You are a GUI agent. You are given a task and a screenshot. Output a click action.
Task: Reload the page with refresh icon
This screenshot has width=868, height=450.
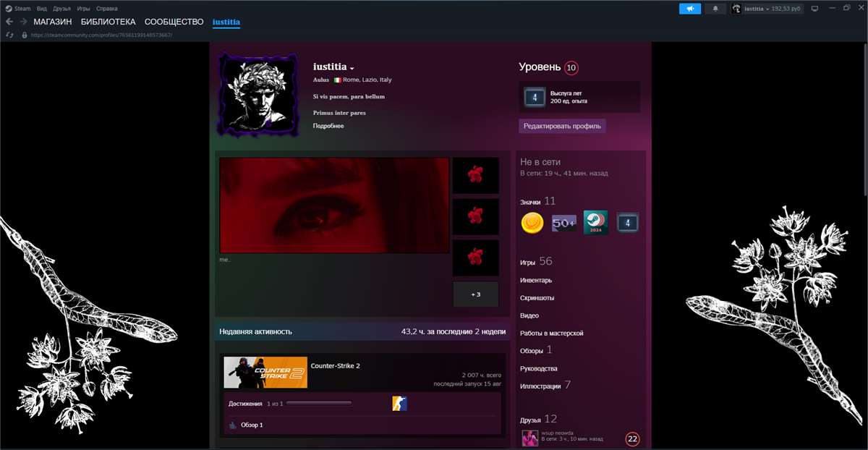click(9, 35)
